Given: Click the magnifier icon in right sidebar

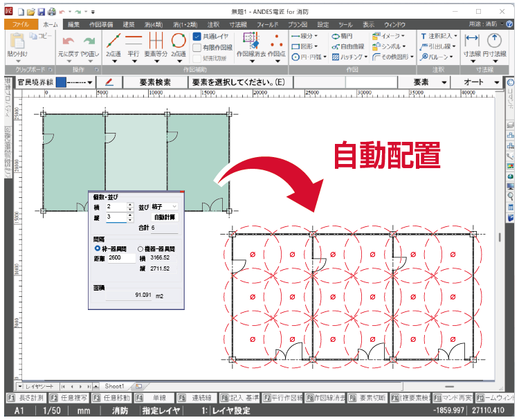Looking at the screenshot, I should 511,197.
